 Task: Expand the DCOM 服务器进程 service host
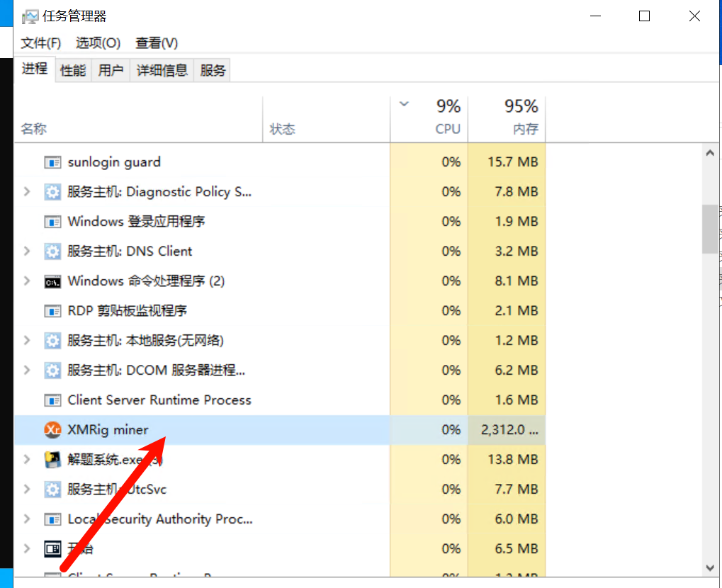(x=27, y=371)
